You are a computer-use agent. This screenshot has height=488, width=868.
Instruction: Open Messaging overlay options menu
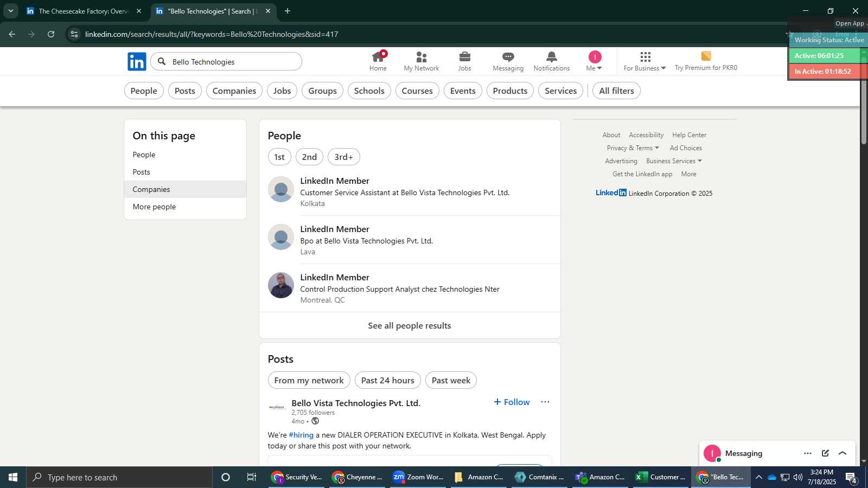pyautogui.click(x=808, y=453)
